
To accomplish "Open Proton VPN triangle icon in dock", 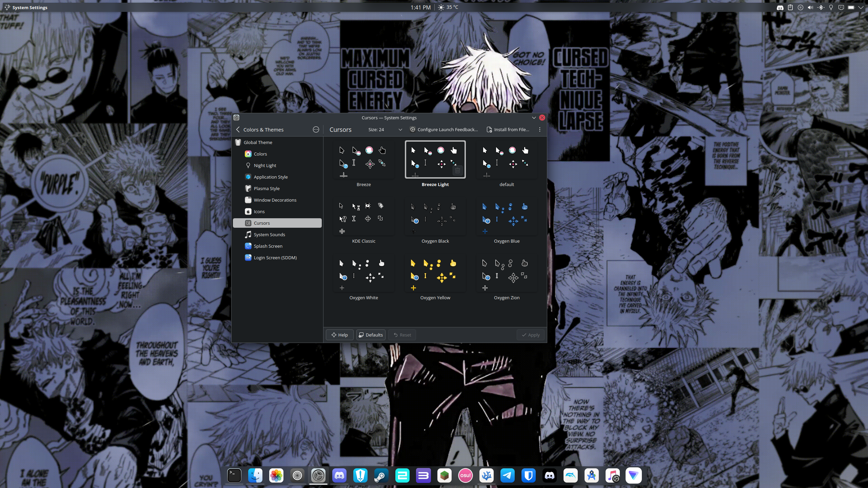I will (x=634, y=475).
